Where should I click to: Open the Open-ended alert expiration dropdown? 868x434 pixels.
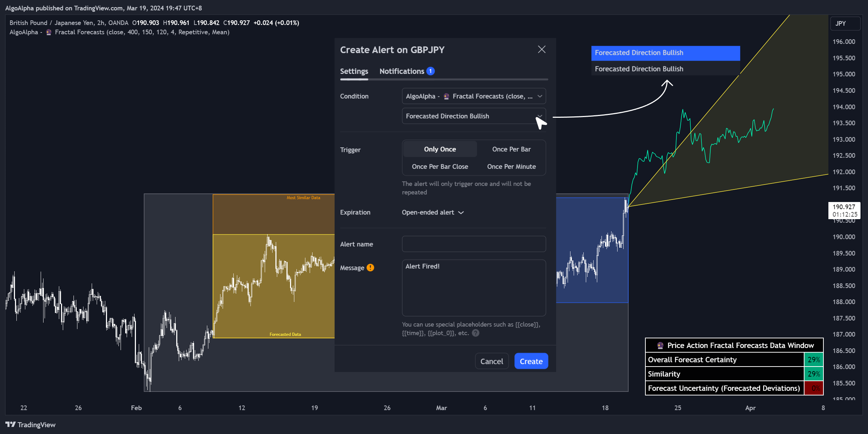tap(433, 212)
